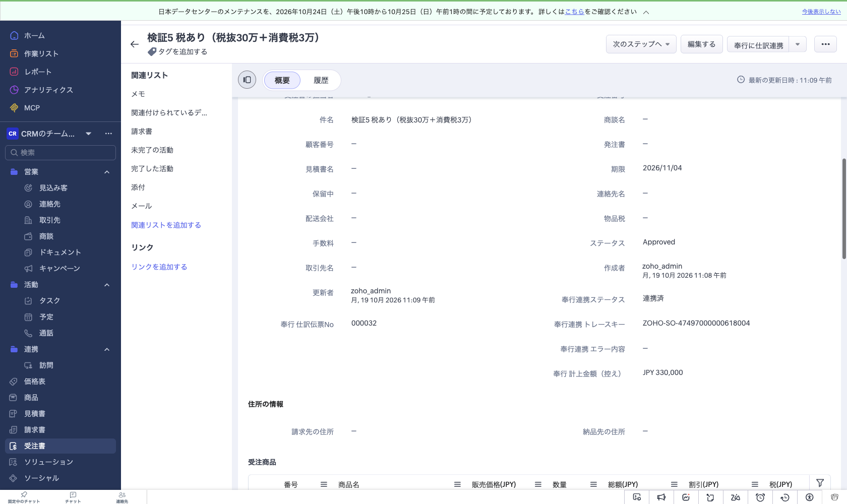Open ホーム in the sidebar

pos(34,35)
